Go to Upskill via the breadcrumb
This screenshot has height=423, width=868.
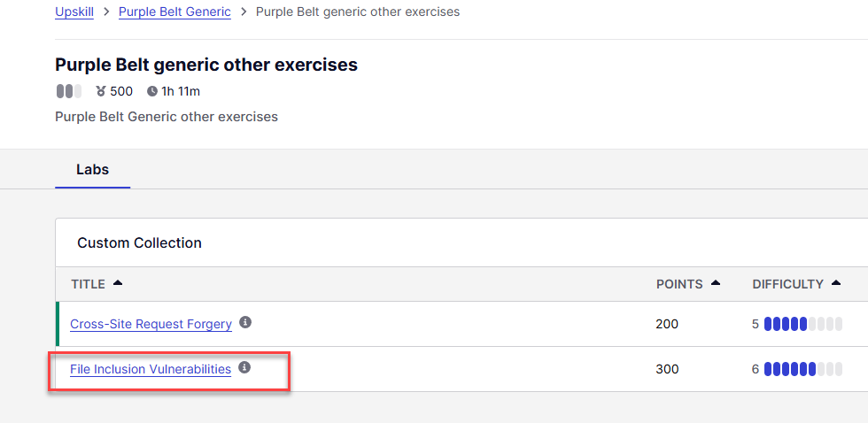pos(74,12)
